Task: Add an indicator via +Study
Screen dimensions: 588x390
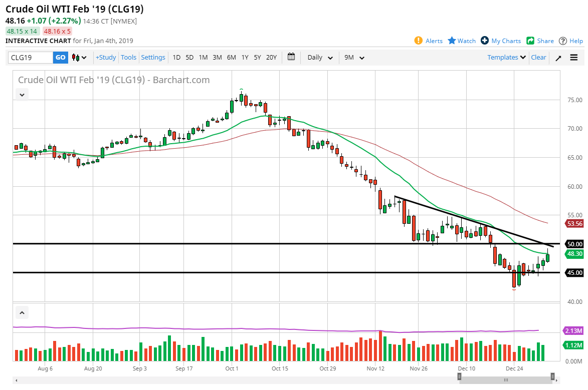Action: 105,57
